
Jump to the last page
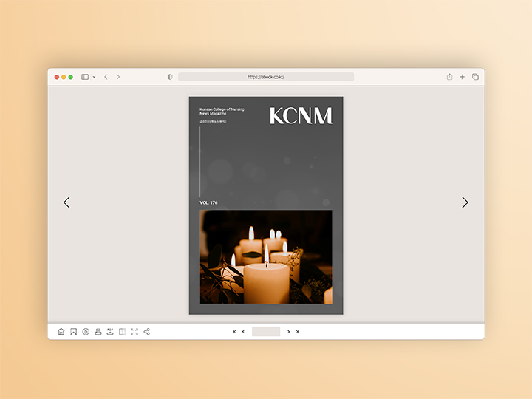297,332
